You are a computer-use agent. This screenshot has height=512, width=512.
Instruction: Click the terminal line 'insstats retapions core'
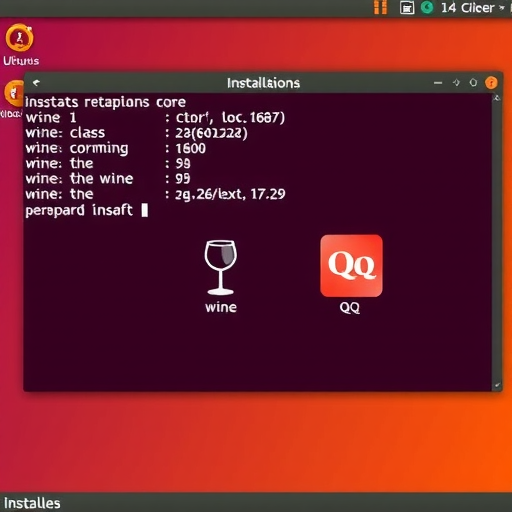pos(105,102)
